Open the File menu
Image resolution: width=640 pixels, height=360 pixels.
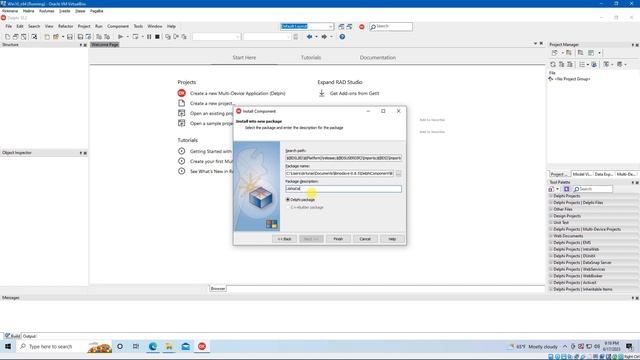9,26
